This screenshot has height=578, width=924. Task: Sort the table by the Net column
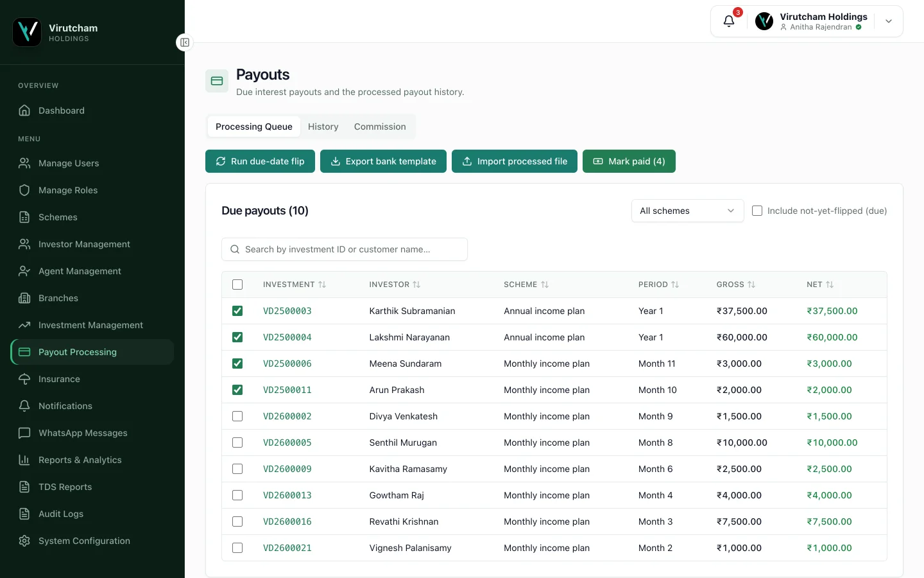coord(820,285)
